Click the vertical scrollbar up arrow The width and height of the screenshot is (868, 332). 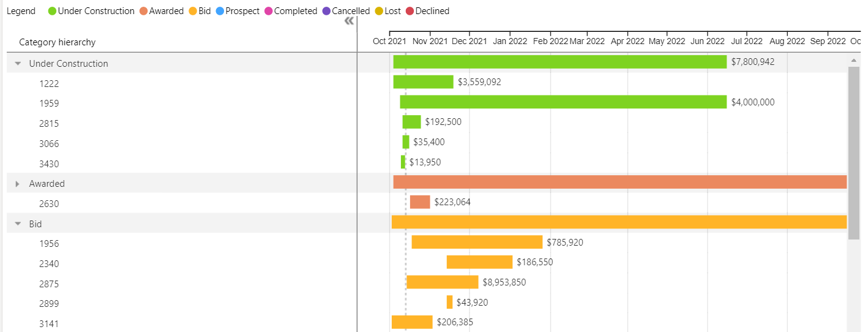tap(854, 60)
